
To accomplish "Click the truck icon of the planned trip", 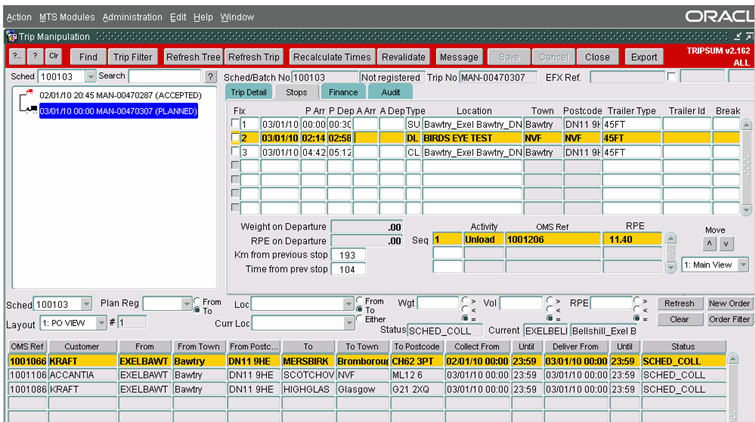I will coord(32,109).
